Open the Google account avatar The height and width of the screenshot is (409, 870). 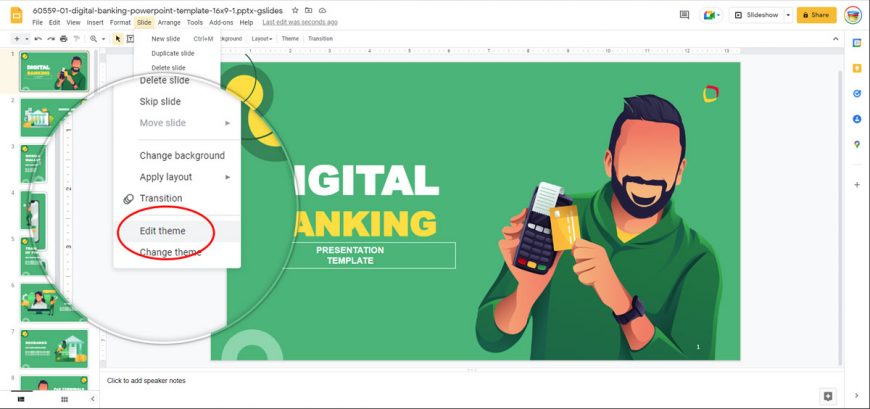(x=853, y=15)
